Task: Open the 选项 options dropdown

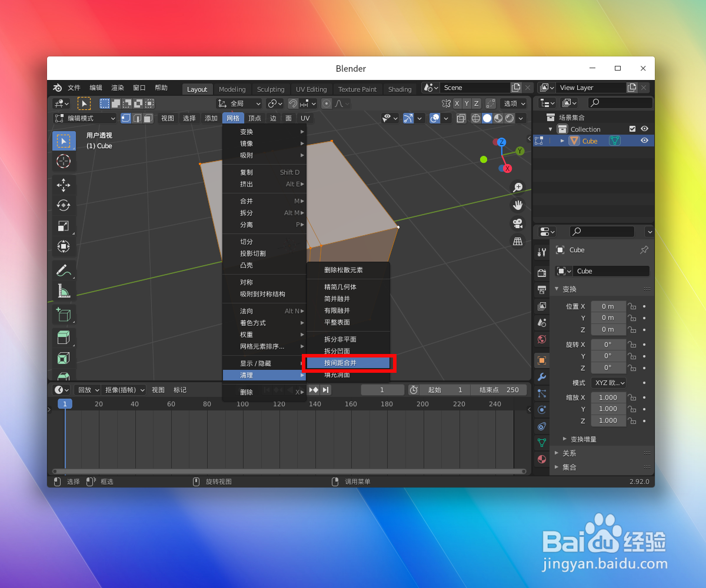Action: [515, 103]
